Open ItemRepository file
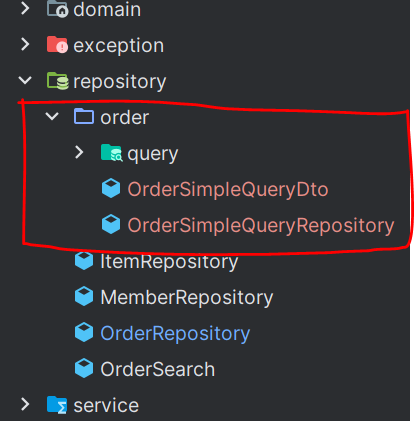The image size is (414, 421). click(169, 262)
